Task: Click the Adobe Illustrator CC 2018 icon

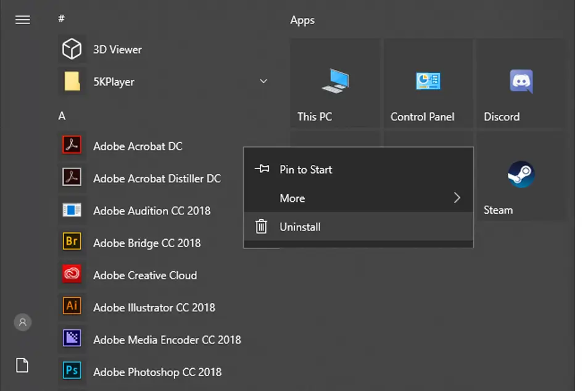Action: coord(72,306)
